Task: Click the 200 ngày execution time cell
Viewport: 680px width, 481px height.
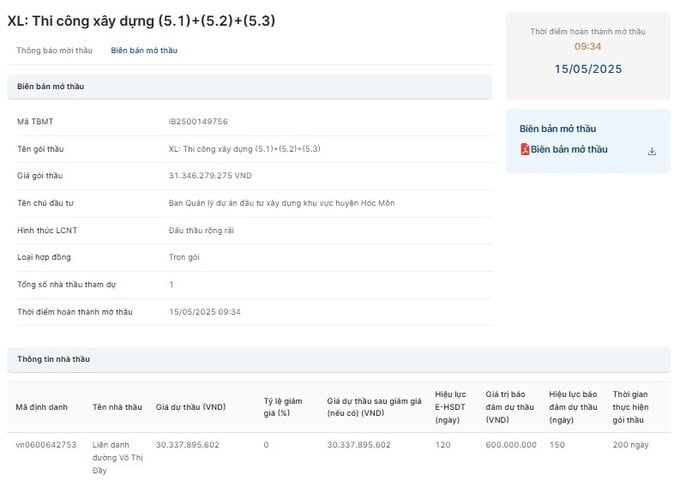Action: (631, 445)
